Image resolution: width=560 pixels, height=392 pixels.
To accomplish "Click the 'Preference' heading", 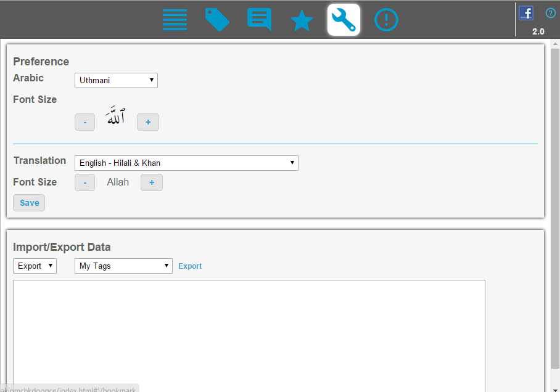I will [41, 62].
